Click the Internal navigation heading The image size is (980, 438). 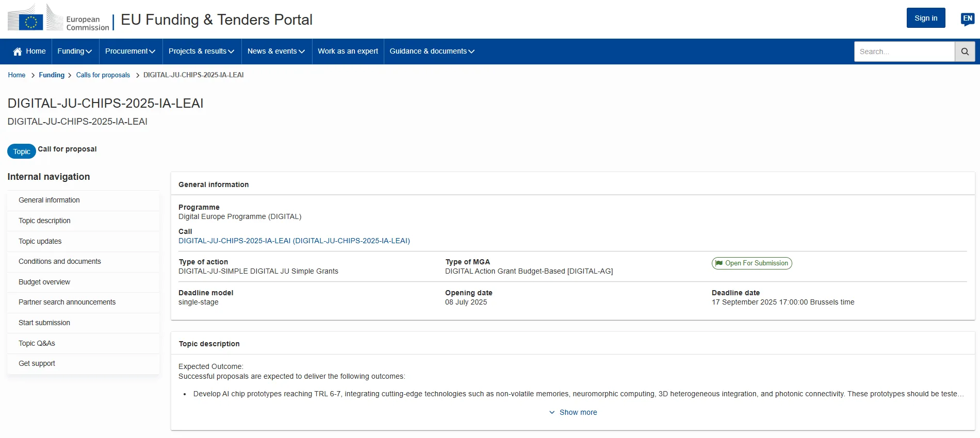tap(48, 177)
